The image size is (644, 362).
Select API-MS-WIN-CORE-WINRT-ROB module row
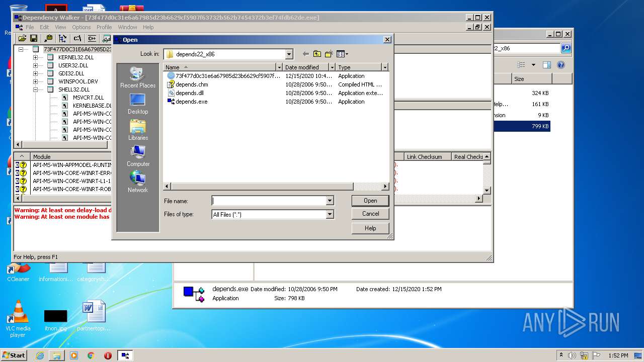[x=72, y=189]
